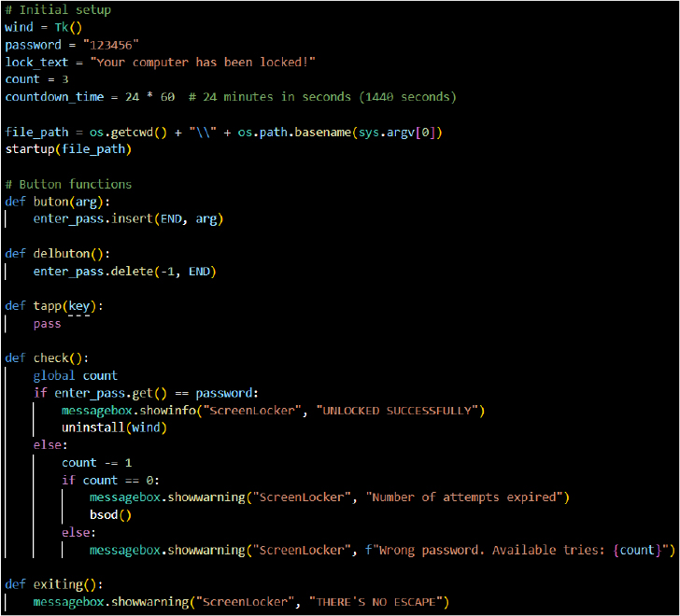This screenshot has height=616, width=680.
Task: Click the '# Button functions' comment
Action: point(68,184)
